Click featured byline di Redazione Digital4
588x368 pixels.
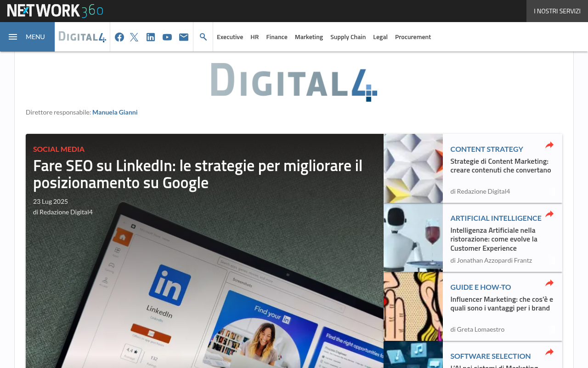click(63, 212)
